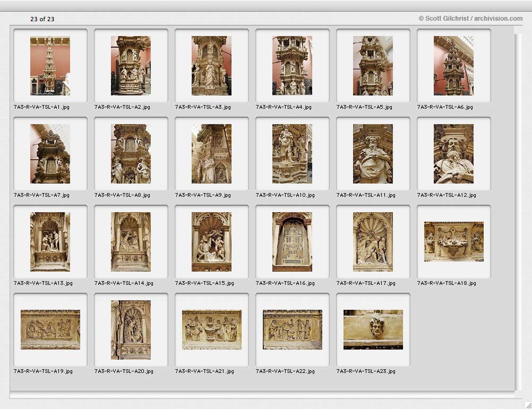Click the filename label 7A3-R-VA-TSL-A12.jpg

(x=447, y=195)
